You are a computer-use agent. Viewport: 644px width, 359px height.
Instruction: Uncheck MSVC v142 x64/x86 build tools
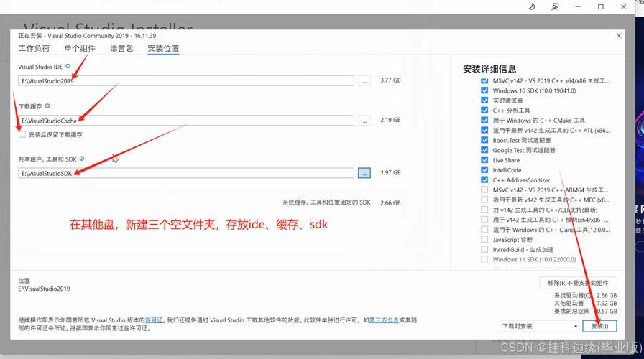click(x=484, y=81)
